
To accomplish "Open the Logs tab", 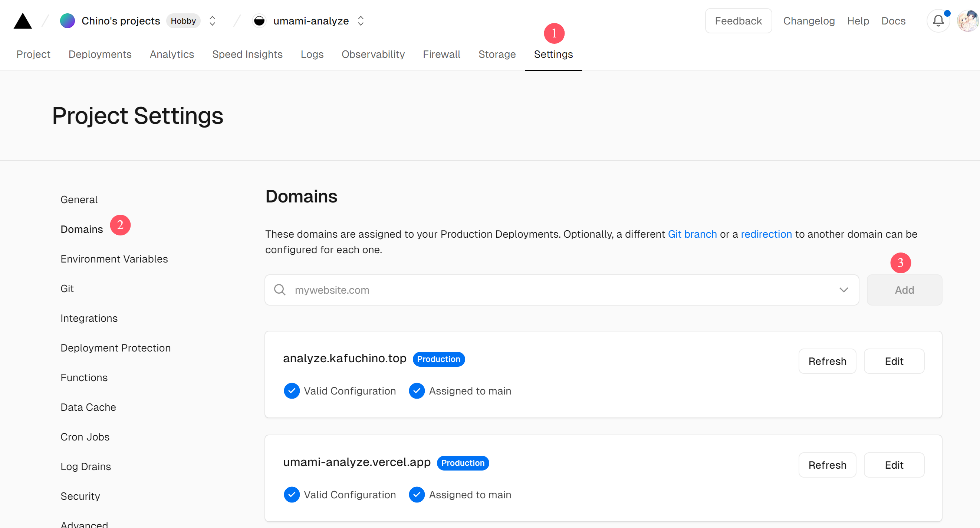I will pos(312,55).
